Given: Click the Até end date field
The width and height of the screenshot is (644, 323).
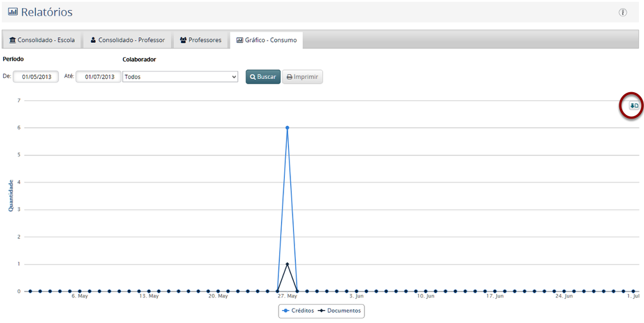Looking at the screenshot, I should pyautogui.click(x=99, y=77).
